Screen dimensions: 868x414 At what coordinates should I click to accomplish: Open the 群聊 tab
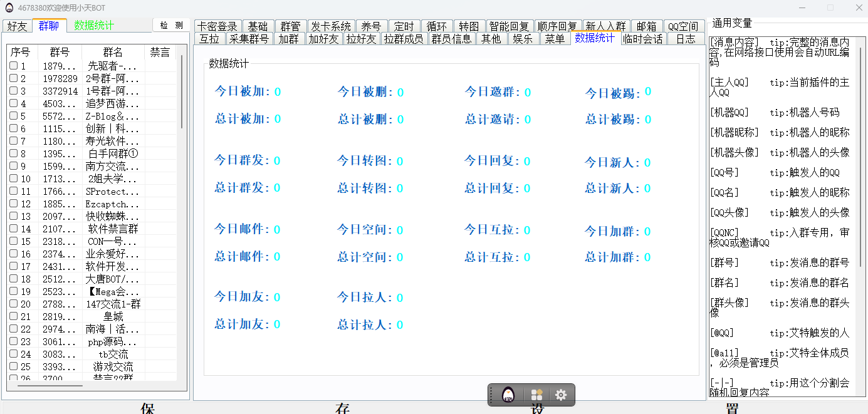click(49, 26)
